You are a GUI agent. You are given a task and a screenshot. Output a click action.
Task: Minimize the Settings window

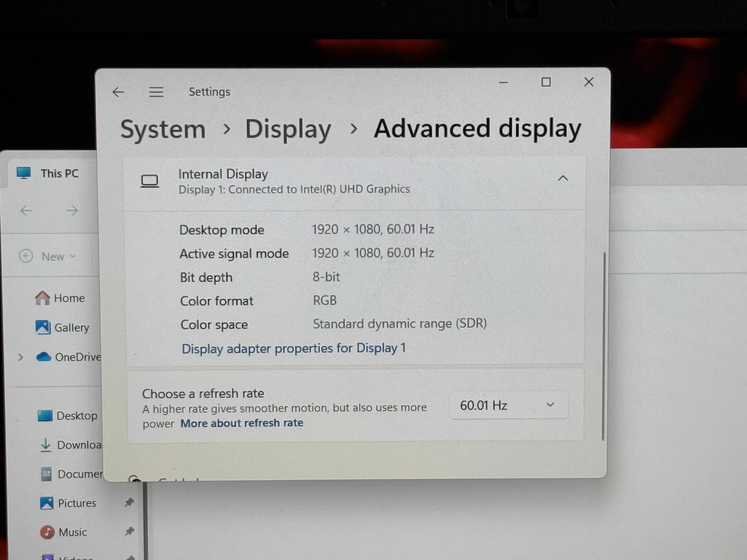click(504, 82)
